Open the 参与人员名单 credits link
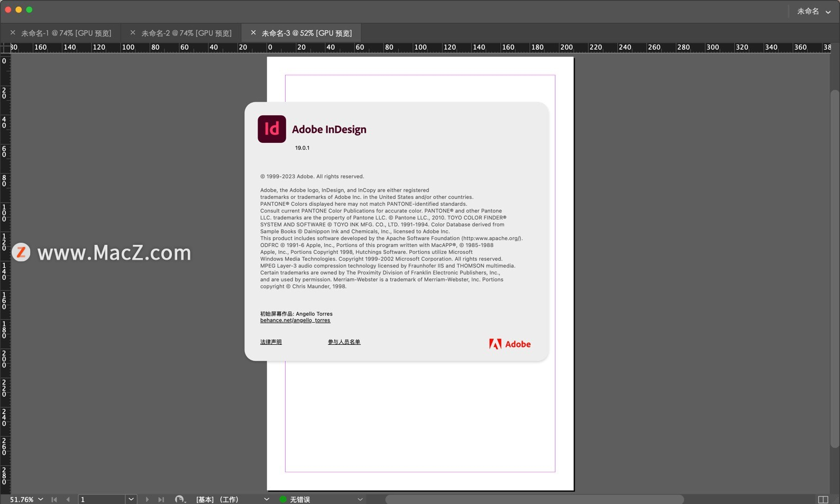This screenshot has height=504, width=840. (x=344, y=342)
